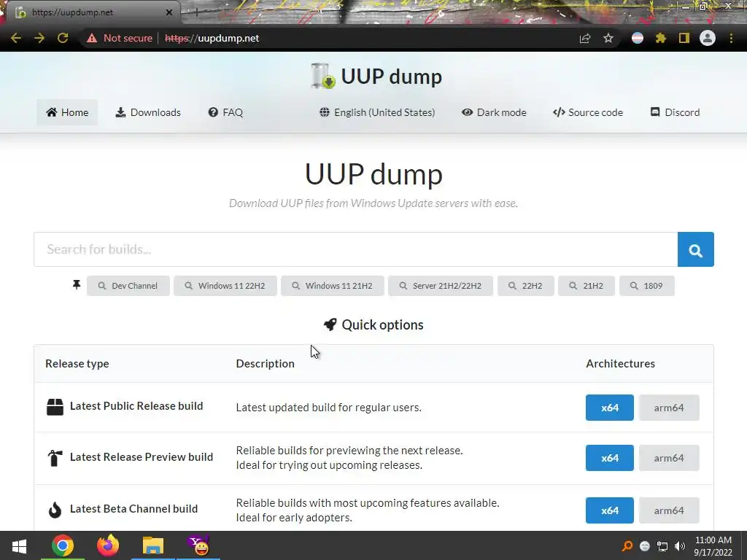
Task: Click the orange magnifier tray icon
Action: click(x=627, y=546)
